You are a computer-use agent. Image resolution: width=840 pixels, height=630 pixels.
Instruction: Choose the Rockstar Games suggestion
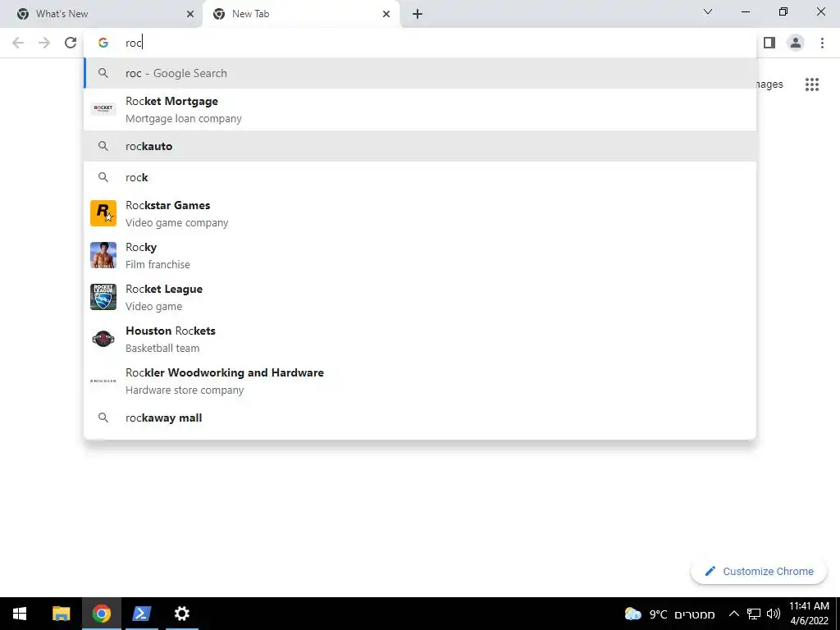(420, 213)
